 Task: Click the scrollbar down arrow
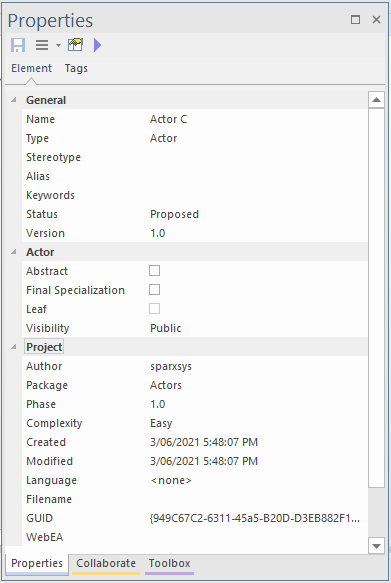tap(376, 546)
